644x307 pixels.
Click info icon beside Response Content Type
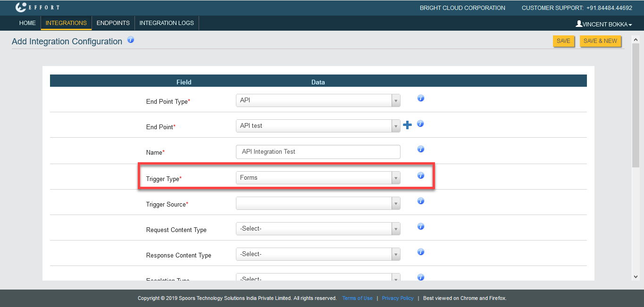pos(421,252)
